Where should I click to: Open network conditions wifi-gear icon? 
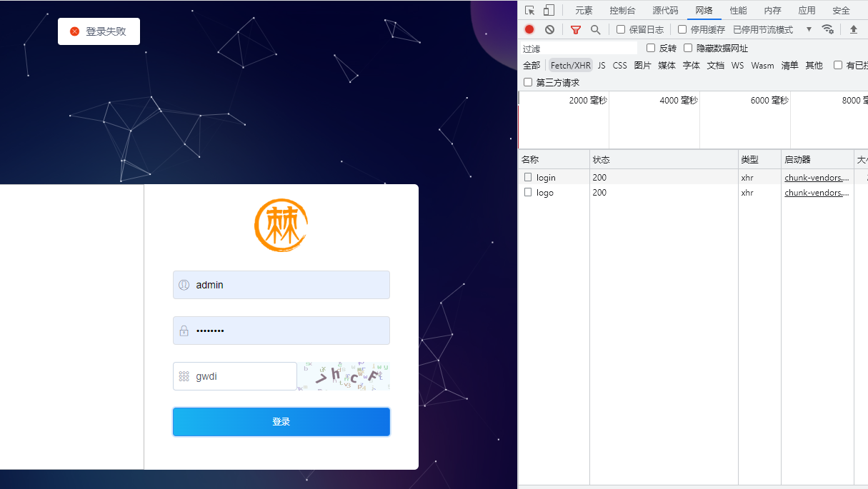pos(828,29)
